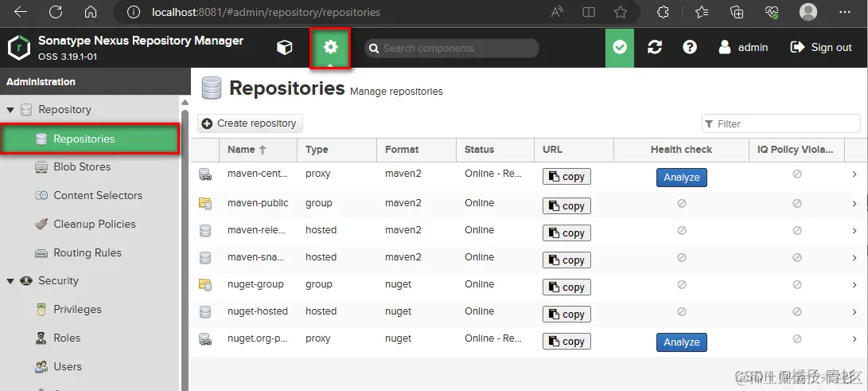Click the Filter input field
The image size is (868, 391).
coord(781,123)
